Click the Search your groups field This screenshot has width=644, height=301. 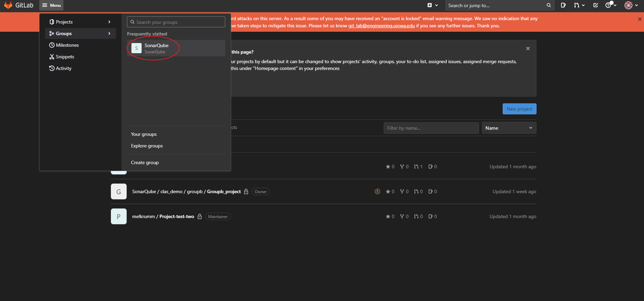(176, 22)
